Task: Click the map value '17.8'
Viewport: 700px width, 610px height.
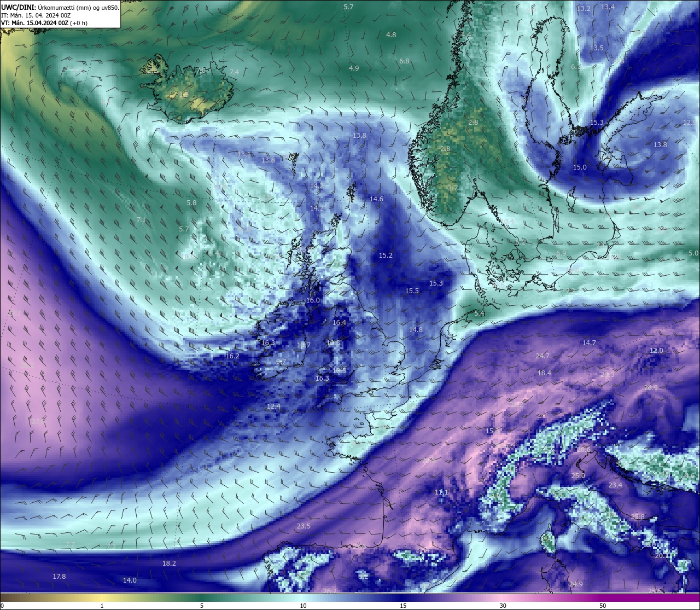Action: click(59, 577)
